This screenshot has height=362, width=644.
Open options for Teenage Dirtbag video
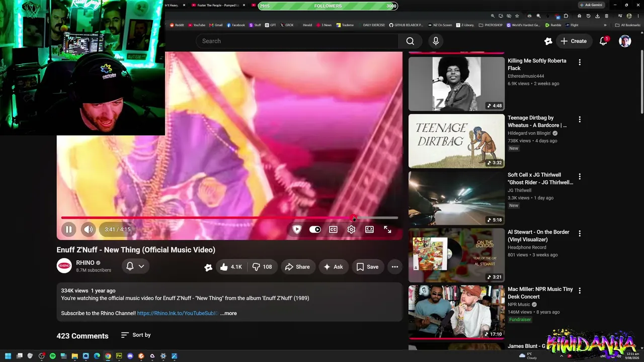click(580, 120)
